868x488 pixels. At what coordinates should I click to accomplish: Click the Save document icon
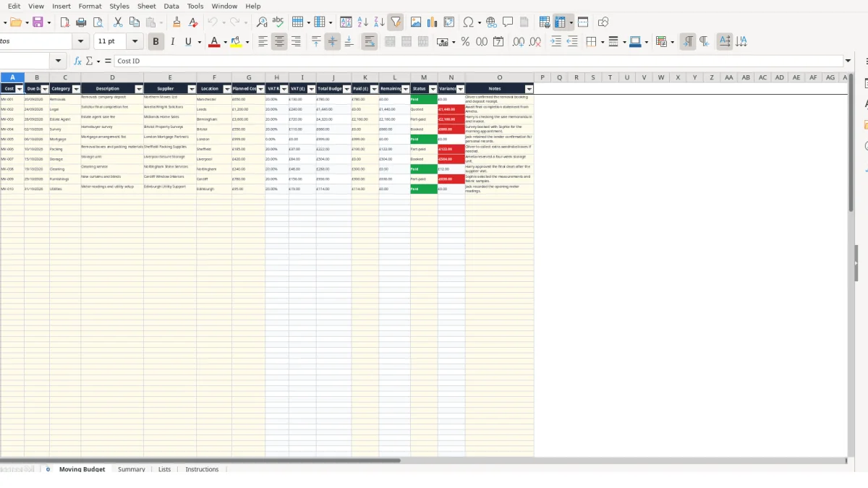[38, 22]
